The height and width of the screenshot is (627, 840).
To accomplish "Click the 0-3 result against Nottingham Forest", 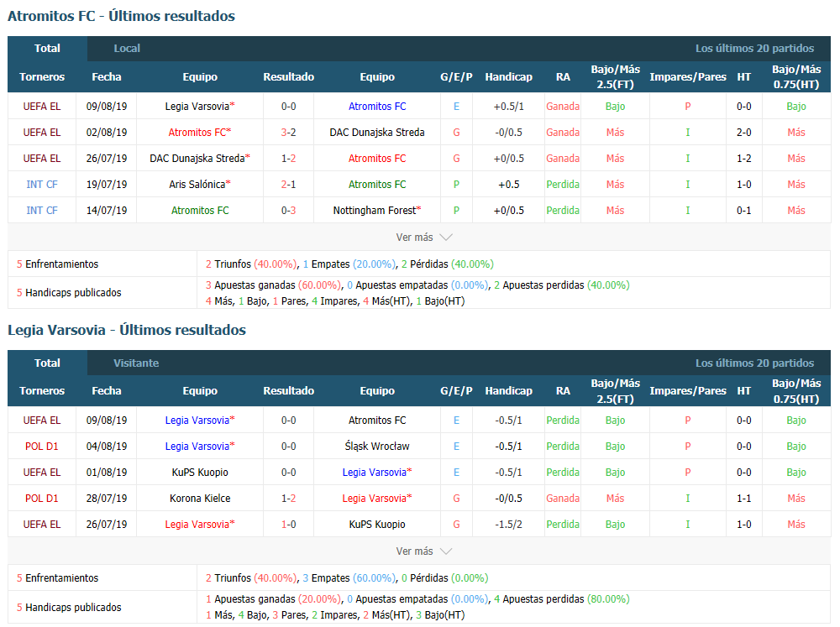I will (x=289, y=211).
